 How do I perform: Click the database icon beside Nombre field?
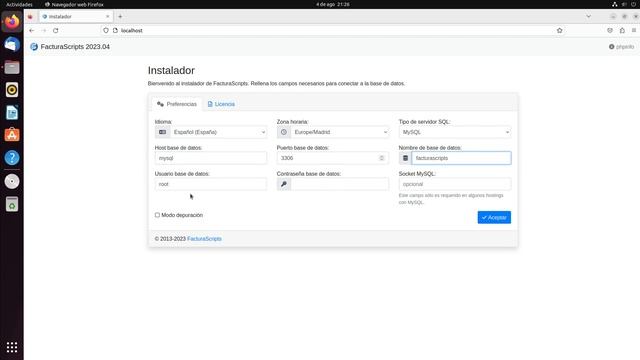[405, 158]
